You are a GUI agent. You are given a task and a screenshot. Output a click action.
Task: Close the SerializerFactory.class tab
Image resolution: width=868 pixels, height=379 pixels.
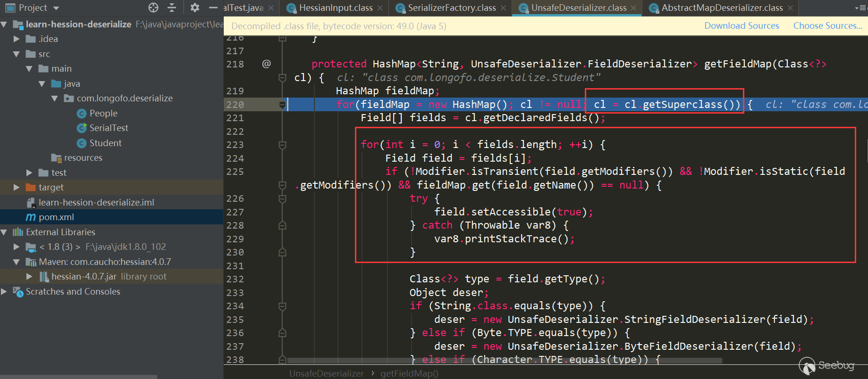(x=503, y=8)
